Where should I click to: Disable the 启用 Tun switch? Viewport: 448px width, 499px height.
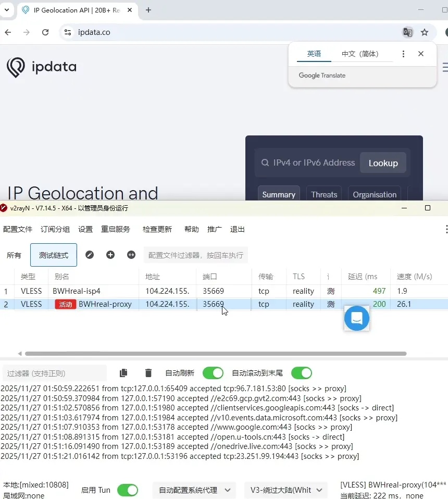[127, 490]
